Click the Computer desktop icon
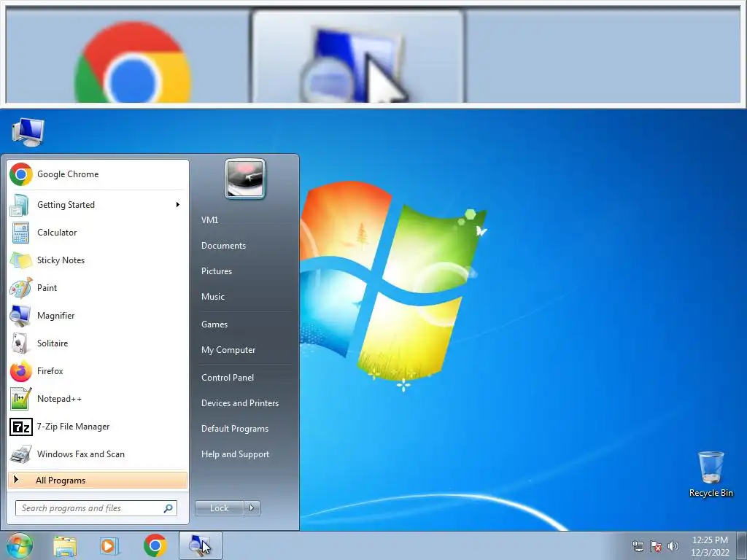The image size is (747, 560). pos(28,132)
